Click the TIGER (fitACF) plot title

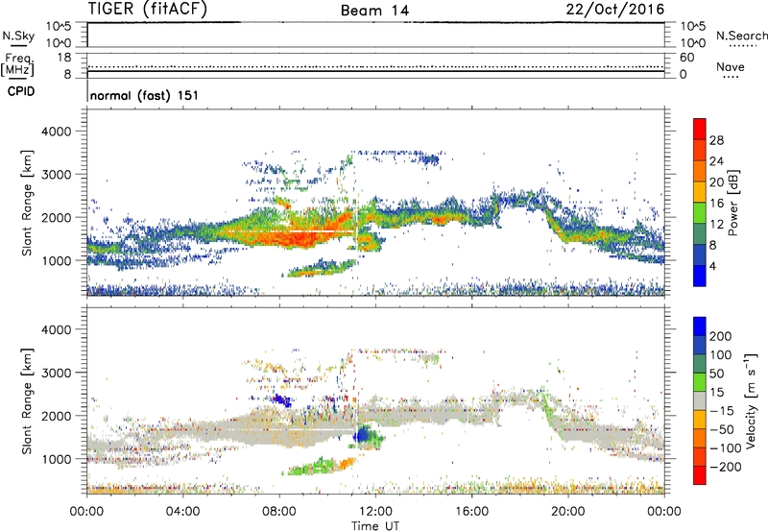(x=148, y=9)
